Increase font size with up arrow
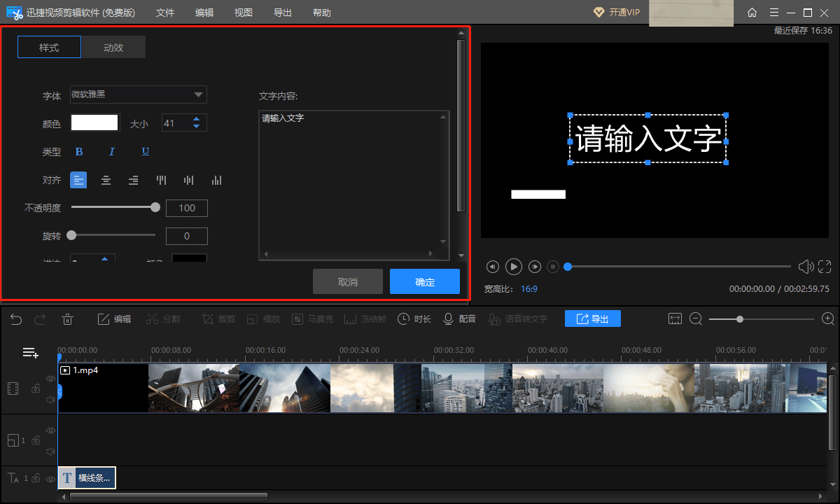This screenshot has width=840, height=504. click(197, 119)
